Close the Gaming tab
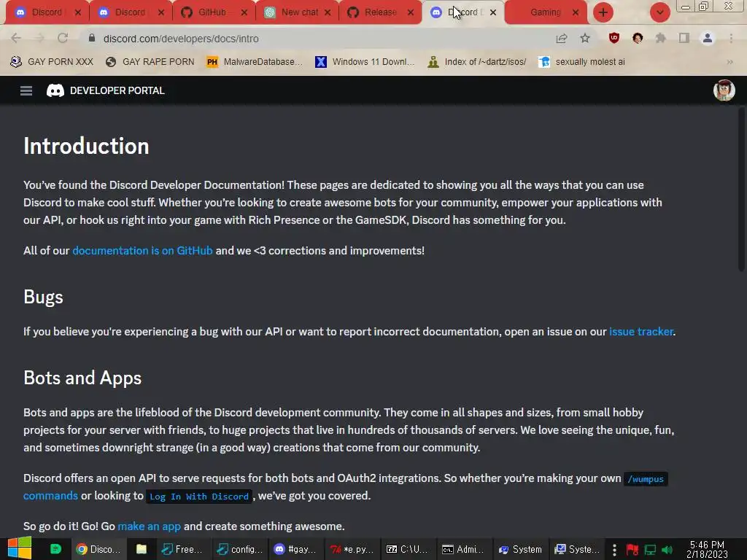The image size is (747, 560). (576, 12)
